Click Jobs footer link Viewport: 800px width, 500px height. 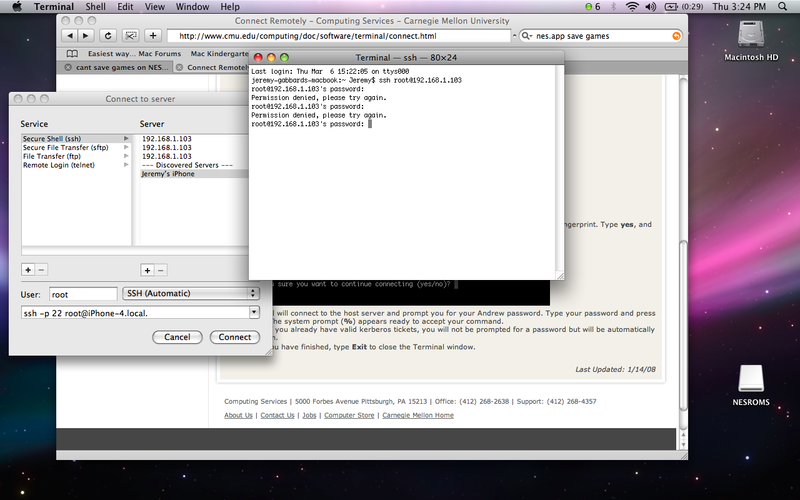pos(309,415)
